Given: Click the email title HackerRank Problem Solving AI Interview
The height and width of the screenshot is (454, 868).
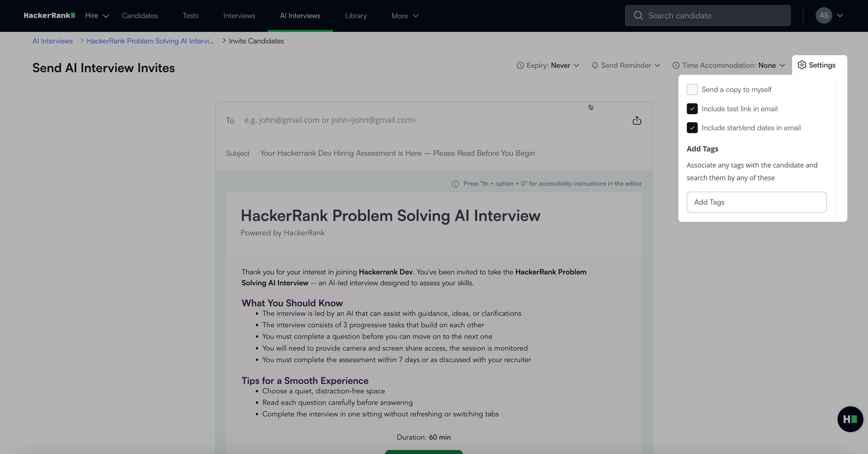Looking at the screenshot, I should [391, 216].
